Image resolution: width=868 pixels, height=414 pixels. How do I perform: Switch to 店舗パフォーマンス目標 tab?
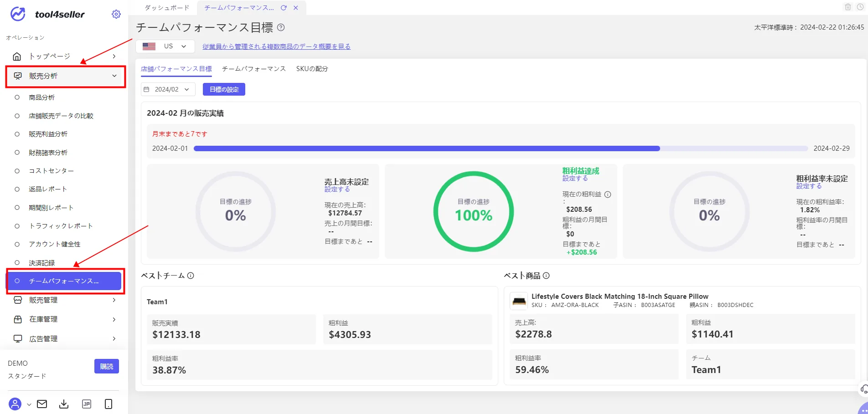pyautogui.click(x=176, y=69)
